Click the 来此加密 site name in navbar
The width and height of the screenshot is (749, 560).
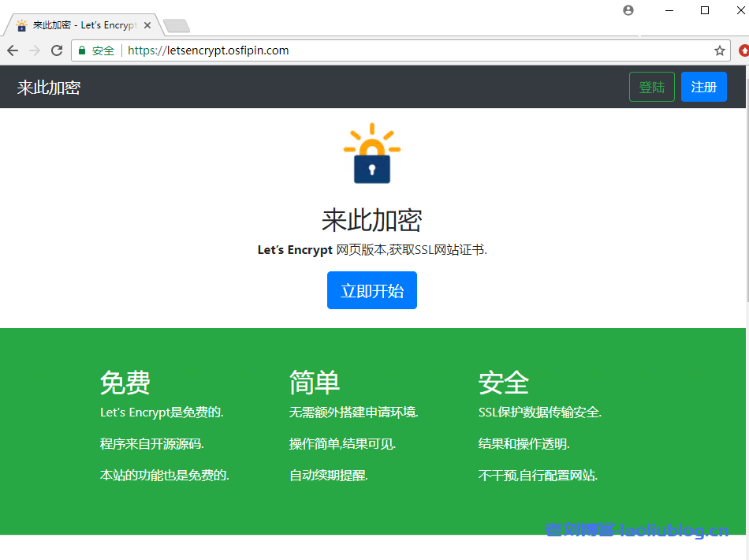pos(48,87)
